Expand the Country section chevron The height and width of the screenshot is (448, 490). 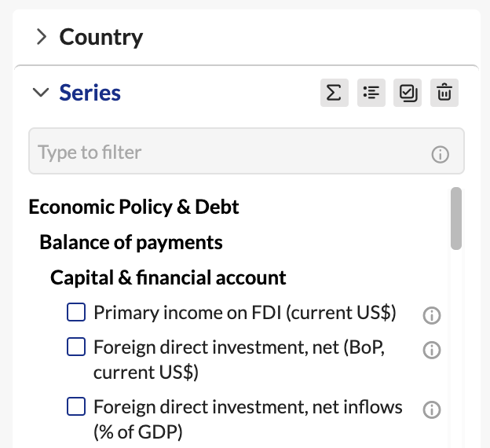[42, 37]
